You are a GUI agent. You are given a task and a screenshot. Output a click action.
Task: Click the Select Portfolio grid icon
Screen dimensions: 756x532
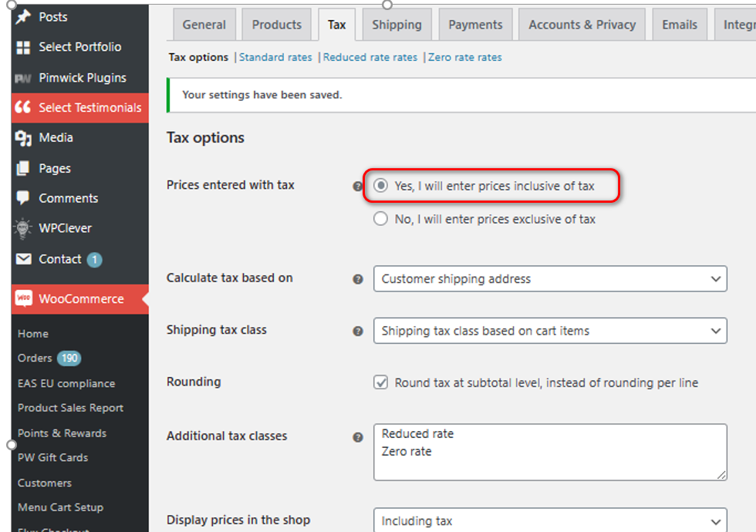[23, 48]
